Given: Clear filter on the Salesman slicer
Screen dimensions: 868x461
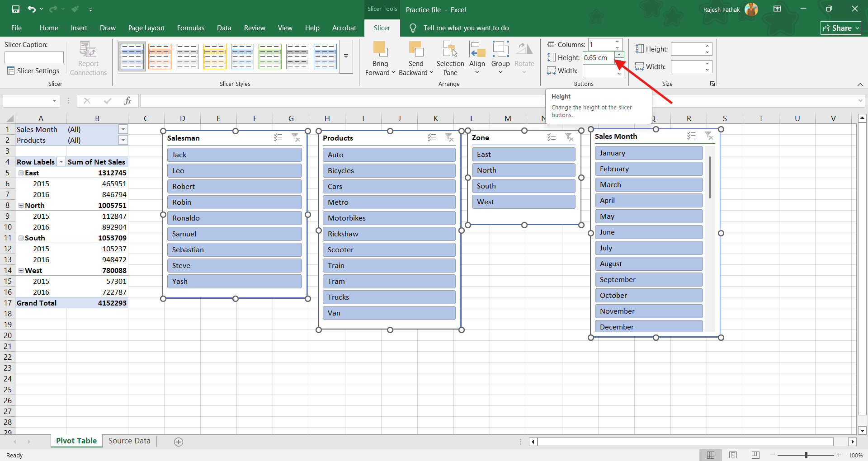Looking at the screenshot, I should (296, 137).
